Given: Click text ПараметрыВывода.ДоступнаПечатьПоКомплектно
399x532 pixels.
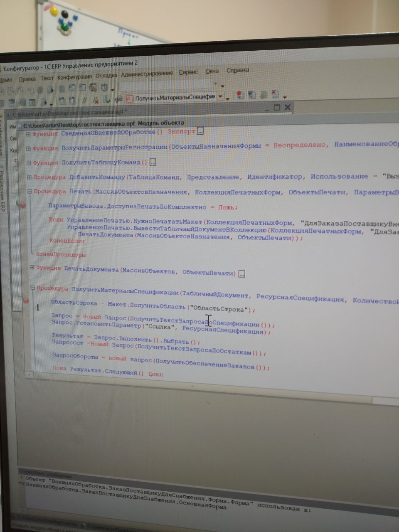Looking at the screenshot, I should click(x=127, y=207).
